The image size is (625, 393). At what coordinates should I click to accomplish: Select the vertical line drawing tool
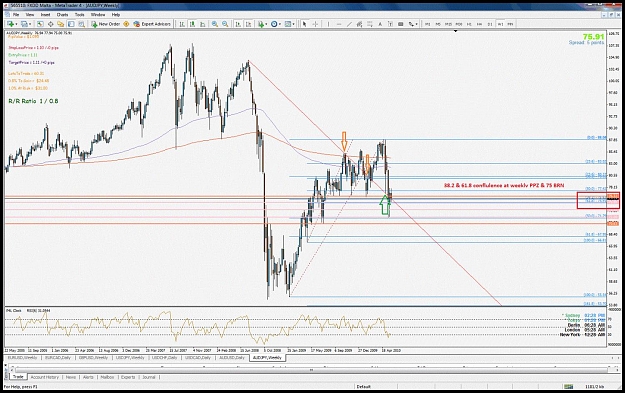tap(328, 24)
